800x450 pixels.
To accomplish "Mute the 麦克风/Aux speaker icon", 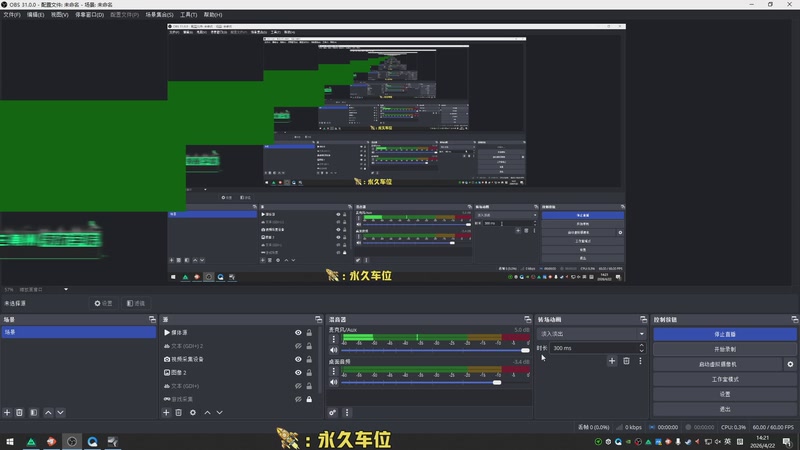I will tap(334, 350).
